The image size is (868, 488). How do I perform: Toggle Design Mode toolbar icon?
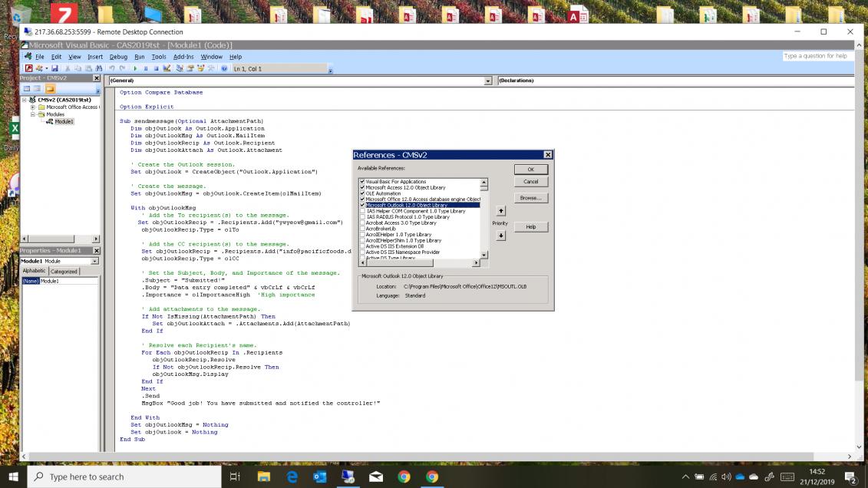tap(167, 68)
